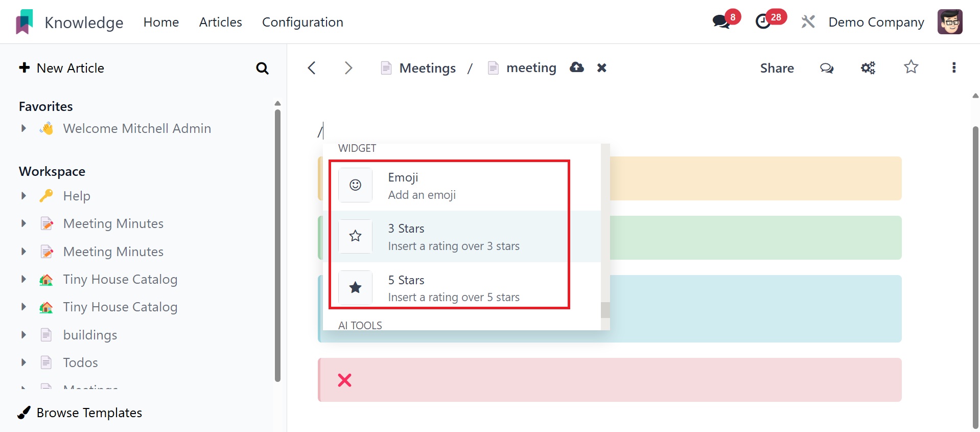Click the sidebar search magnifier icon

click(x=262, y=69)
